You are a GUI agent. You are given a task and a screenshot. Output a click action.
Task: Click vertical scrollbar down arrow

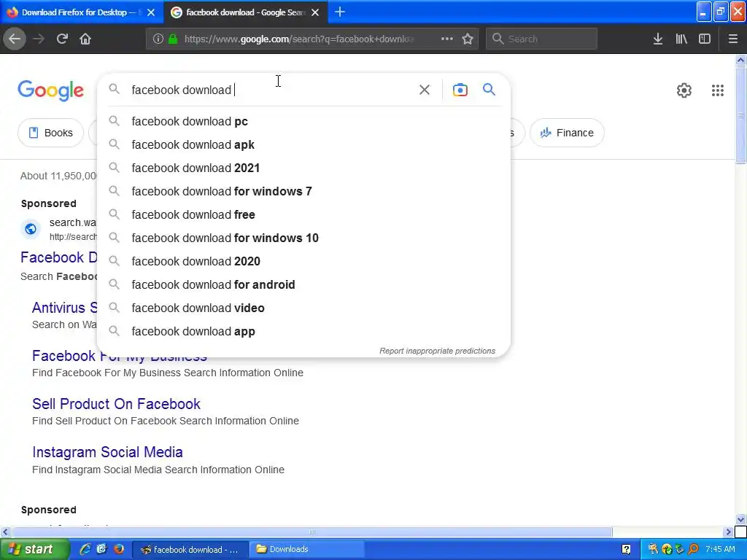(740, 519)
